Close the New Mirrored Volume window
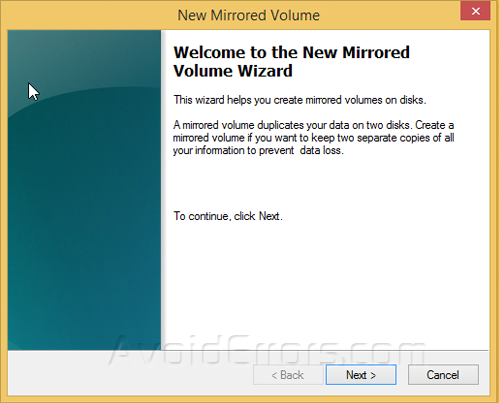Viewport: 499px width, 403px height. coord(475,11)
